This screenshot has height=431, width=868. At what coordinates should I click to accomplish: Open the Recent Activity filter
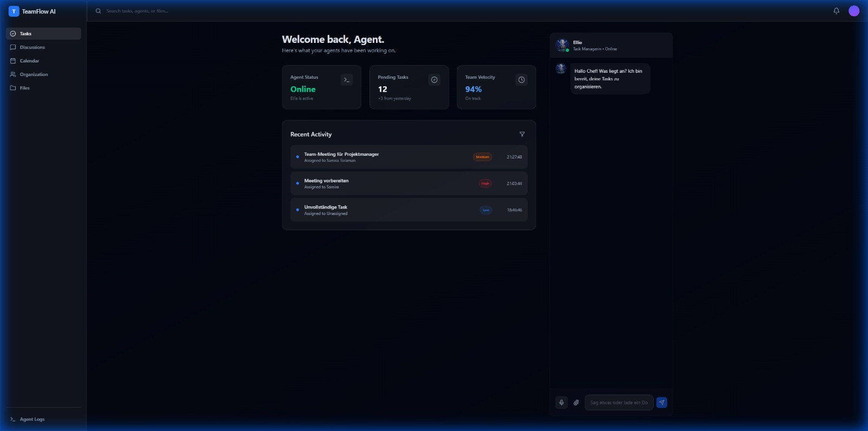pyautogui.click(x=522, y=134)
